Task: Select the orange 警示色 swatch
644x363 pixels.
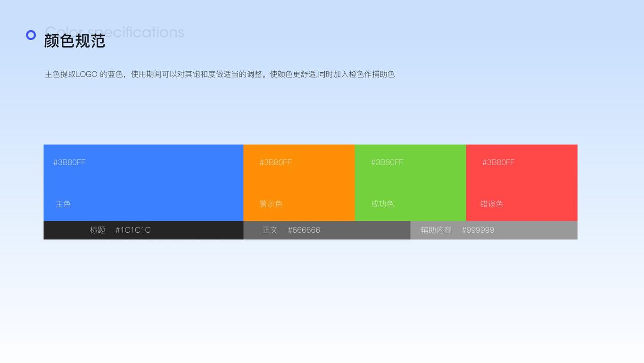Action: pyautogui.click(x=299, y=183)
